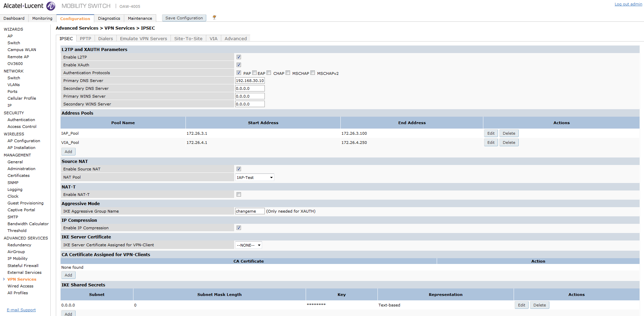Delete the VIA_Pool address pool

click(x=509, y=143)
